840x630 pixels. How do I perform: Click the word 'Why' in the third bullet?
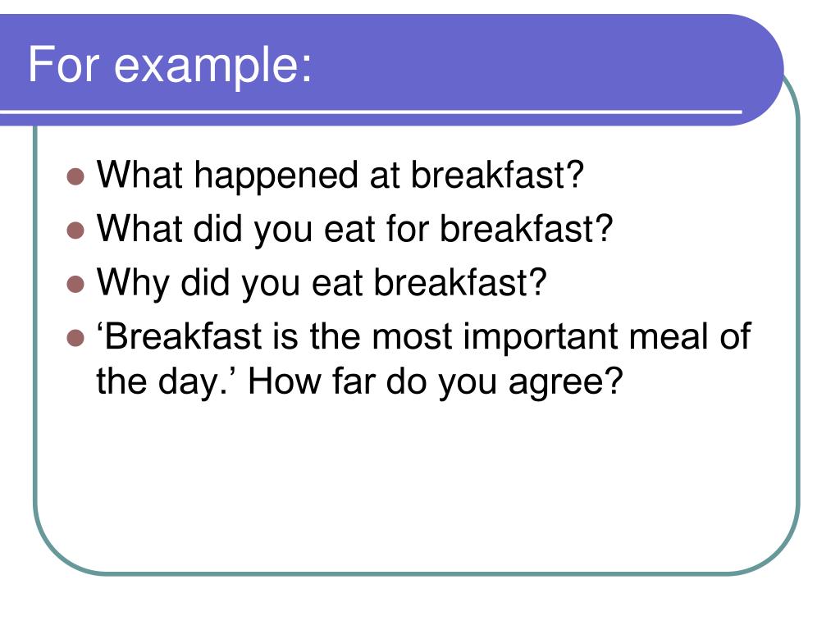tap(132, 283)
